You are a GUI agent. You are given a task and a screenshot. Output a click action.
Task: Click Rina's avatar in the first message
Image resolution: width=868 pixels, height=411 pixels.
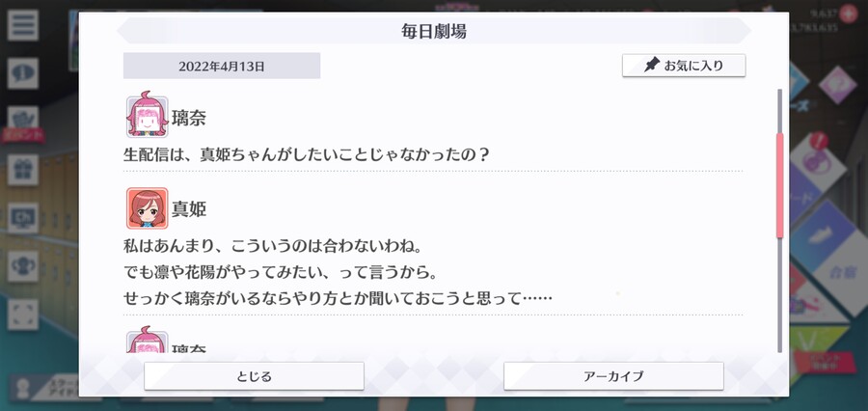(x=147, y=116)
